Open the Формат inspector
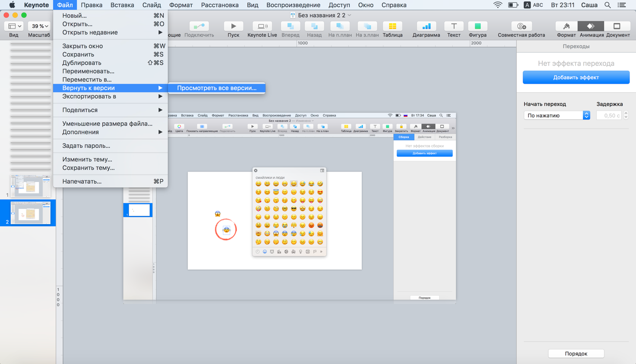This screenshot has height=364, width=636. coord(566,26)
